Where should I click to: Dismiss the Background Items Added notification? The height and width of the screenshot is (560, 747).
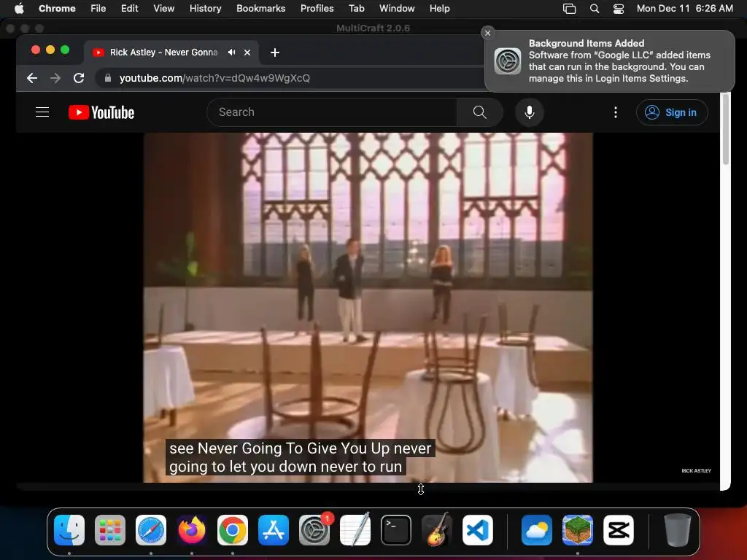coord(487,33)
